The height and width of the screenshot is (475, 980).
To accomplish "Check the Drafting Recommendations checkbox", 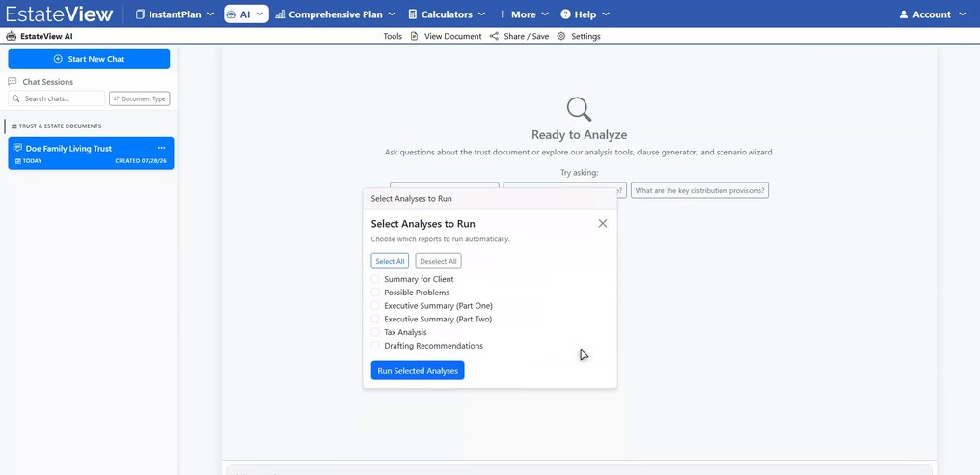I will coord(375,346).
